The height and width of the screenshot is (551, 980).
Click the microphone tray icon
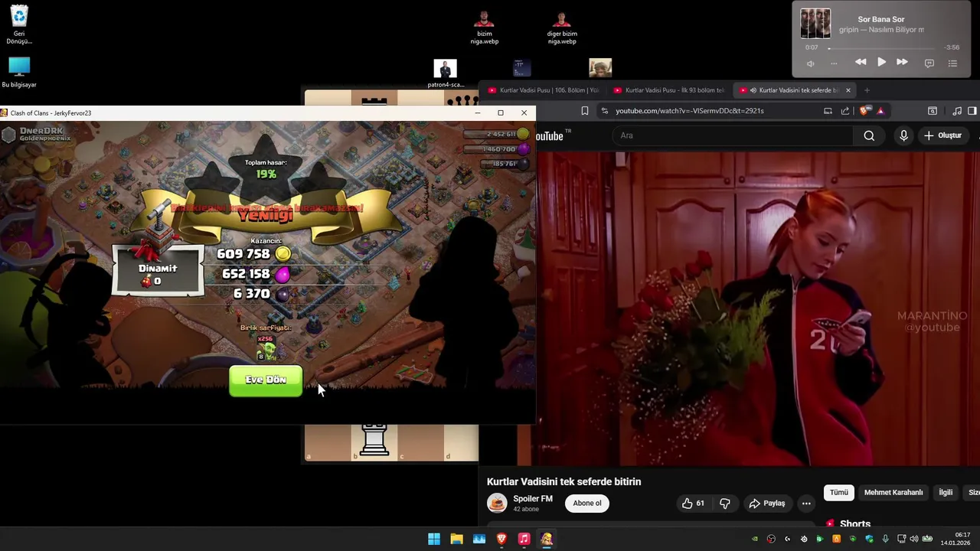pos(885,539)
